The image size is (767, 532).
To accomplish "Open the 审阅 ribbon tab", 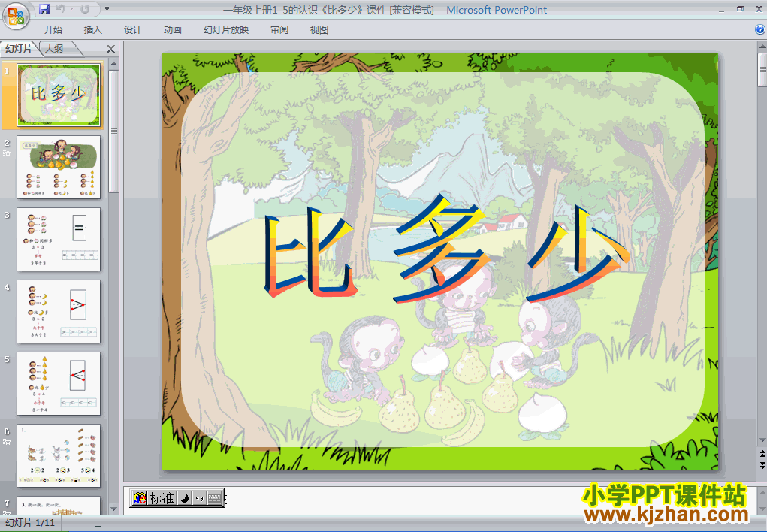I will point(279,30).
